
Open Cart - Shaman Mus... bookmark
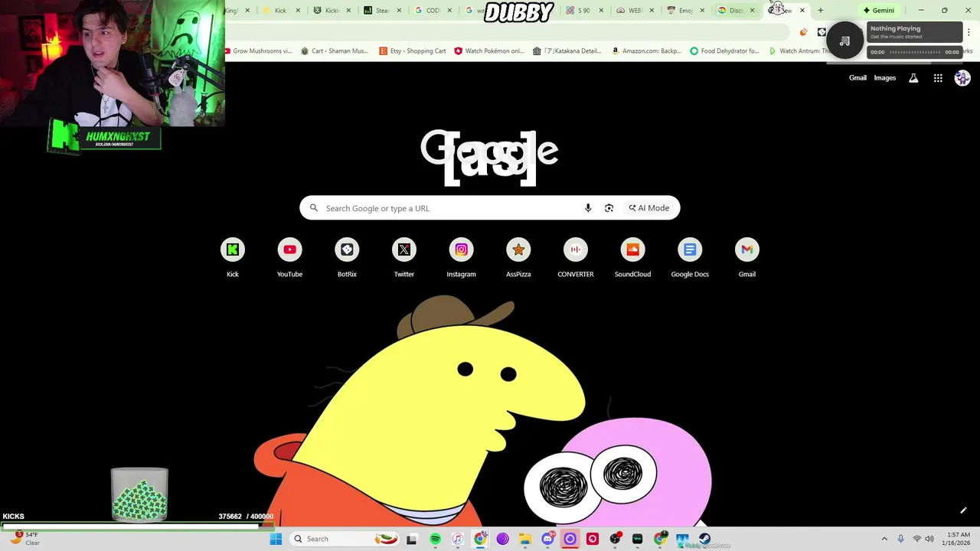[335, 51]
